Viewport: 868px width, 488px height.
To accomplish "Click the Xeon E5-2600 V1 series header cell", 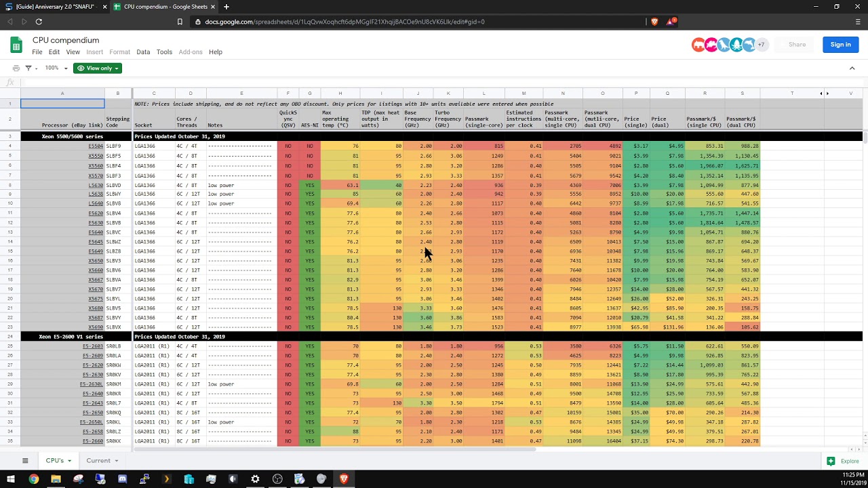I will click(x=62, y=336).
